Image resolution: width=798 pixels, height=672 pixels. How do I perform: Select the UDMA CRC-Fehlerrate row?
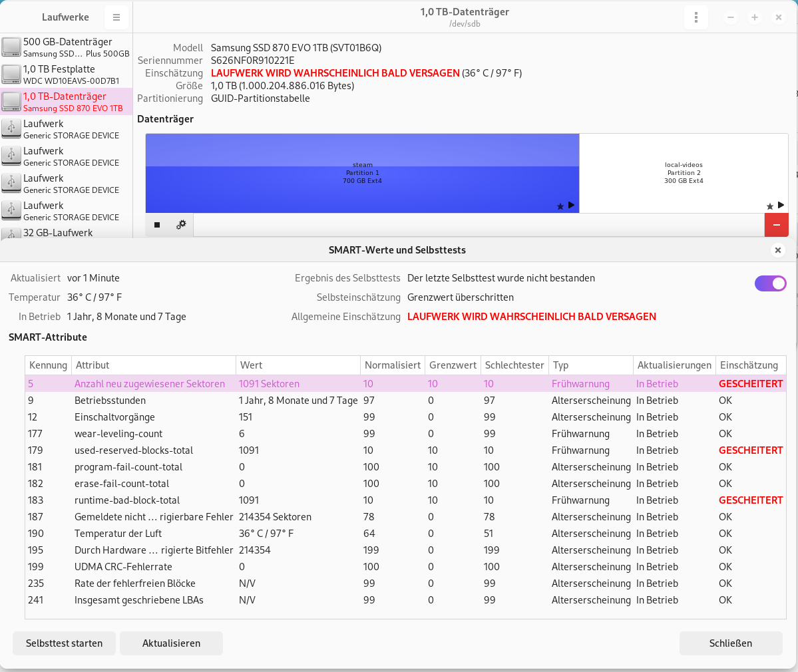(x=405, y=567)
